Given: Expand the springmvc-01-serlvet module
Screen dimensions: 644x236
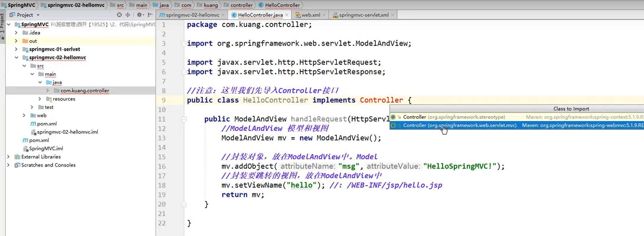Looking at the screenshot, I should (x=17, y=49).
